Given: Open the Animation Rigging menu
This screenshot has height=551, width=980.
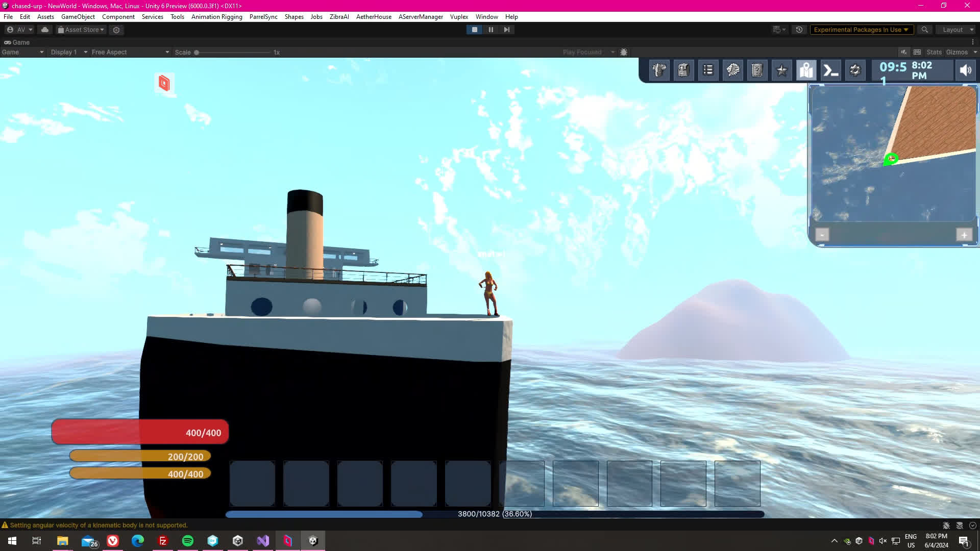Looking at the screenshot, I should point(216,17).
